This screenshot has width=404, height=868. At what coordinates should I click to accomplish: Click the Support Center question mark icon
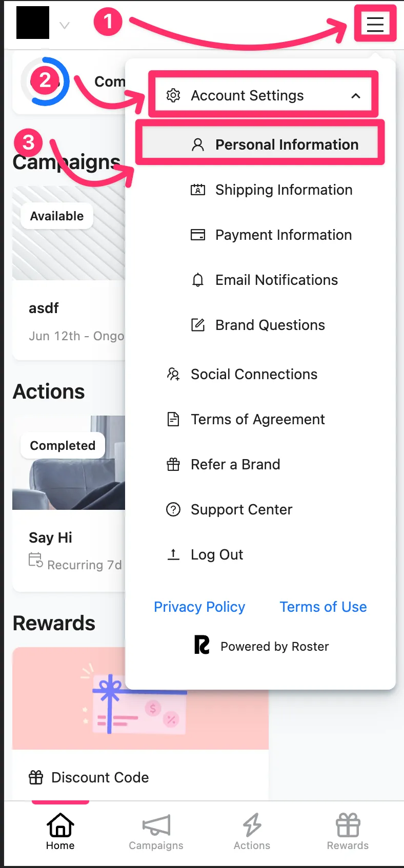(173, 509)
